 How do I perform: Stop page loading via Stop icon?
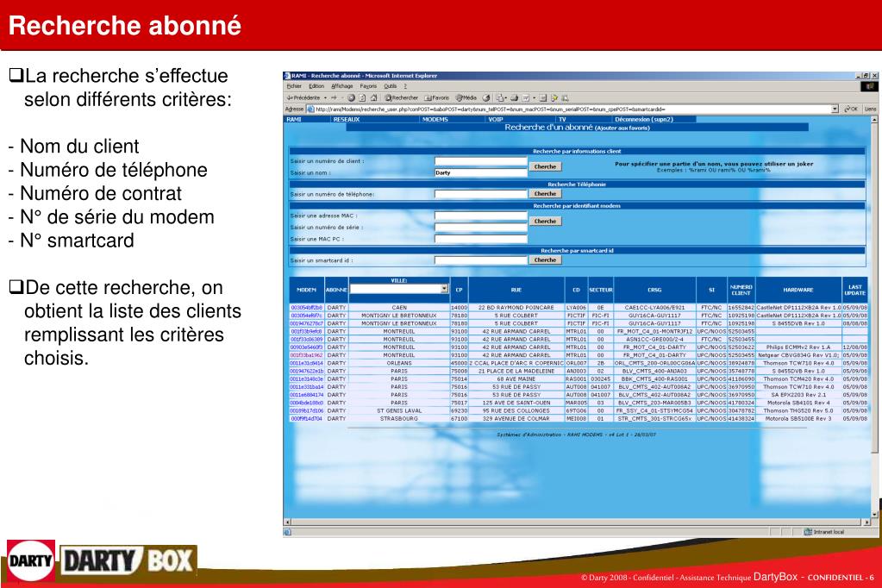point(351,98)
